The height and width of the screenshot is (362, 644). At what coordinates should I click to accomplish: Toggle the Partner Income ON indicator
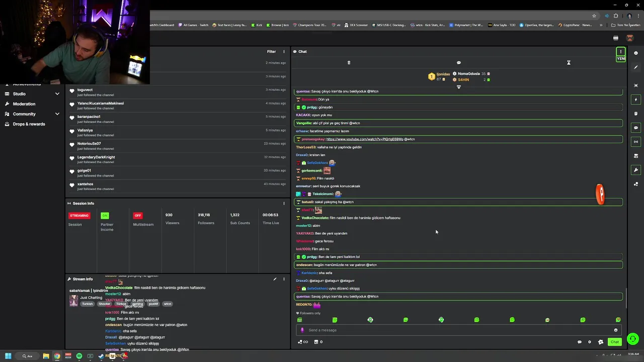(105, 216)
